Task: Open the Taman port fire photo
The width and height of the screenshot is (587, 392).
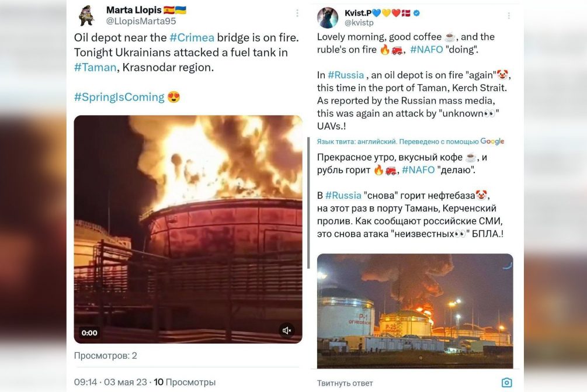Action: (415, 311)
